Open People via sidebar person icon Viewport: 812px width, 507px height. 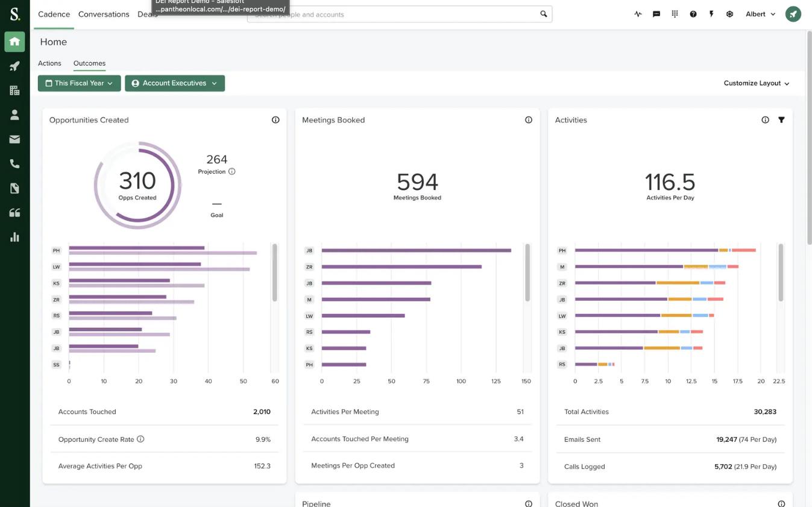point(14,115)
